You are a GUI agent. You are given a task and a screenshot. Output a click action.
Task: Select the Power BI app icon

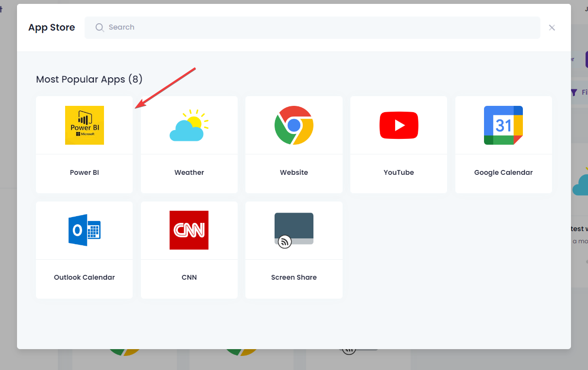click(x=85, y=125)
